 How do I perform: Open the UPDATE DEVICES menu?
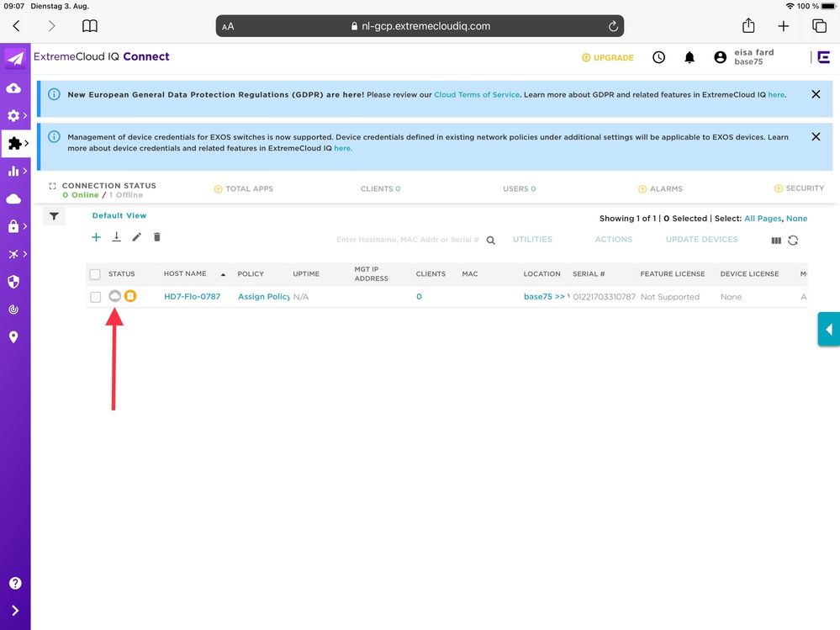[x=702, y=240]
